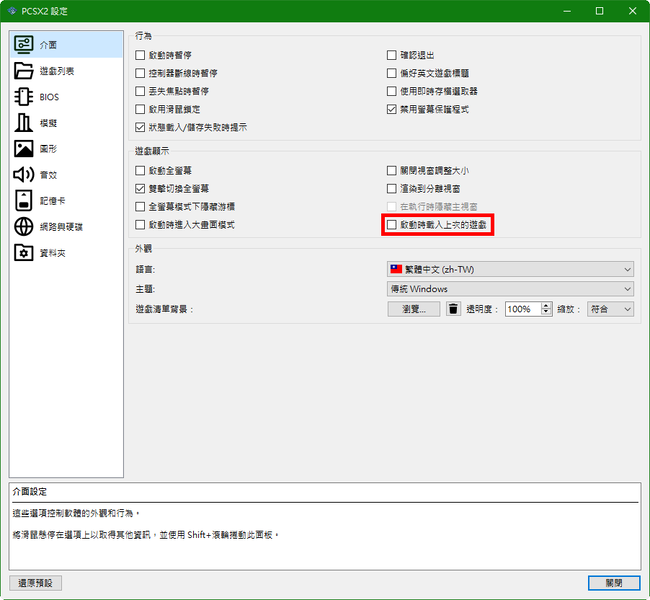Uncheck 雙擊切換全螢幕 checkbox
This screenshot has width=650, height=600.
pos(140,189)
